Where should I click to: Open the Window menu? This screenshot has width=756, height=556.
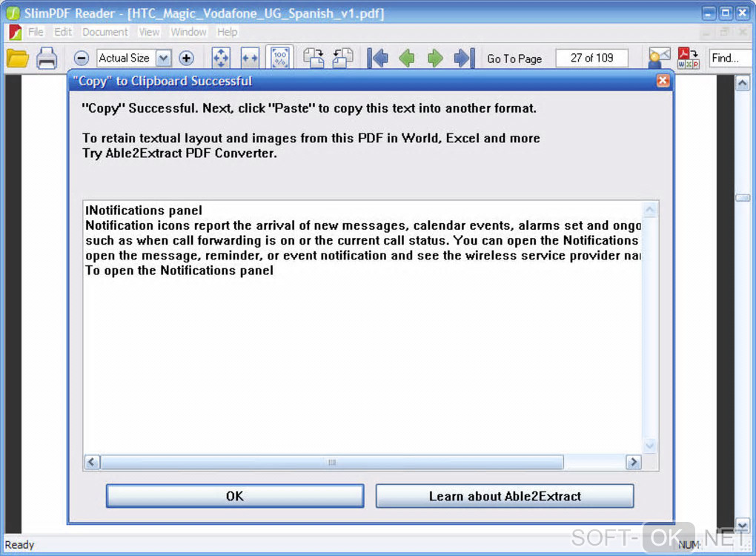click(x=188, y=32)
